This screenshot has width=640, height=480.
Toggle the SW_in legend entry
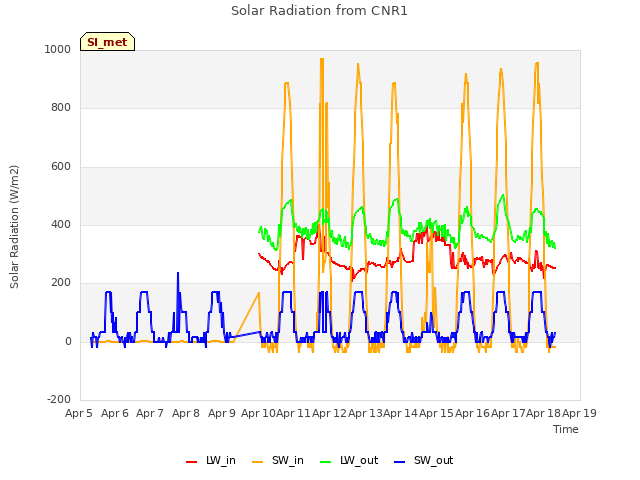click(x=278, y=461)
